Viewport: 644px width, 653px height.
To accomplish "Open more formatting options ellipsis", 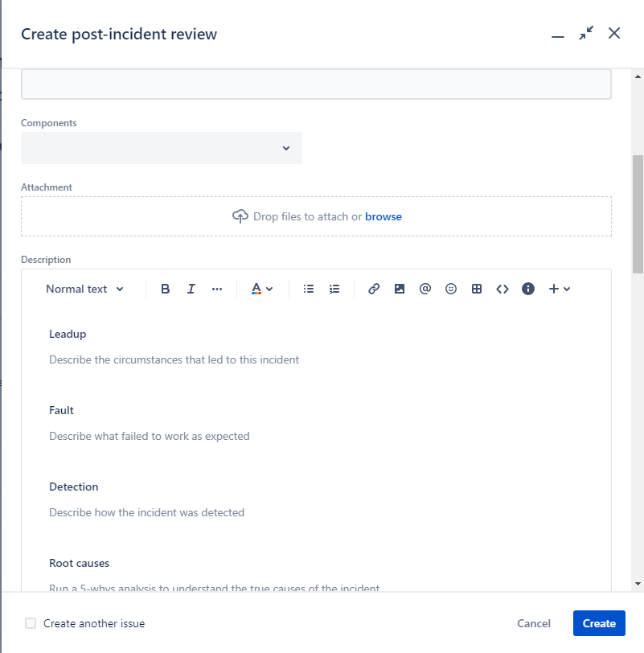I will (x=217, y=289).
